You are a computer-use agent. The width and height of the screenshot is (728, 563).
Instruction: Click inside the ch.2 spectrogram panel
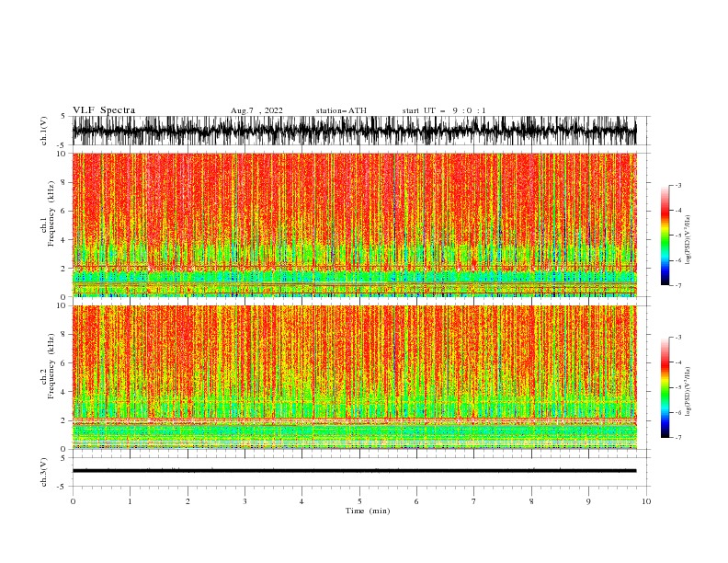[354, 377]
